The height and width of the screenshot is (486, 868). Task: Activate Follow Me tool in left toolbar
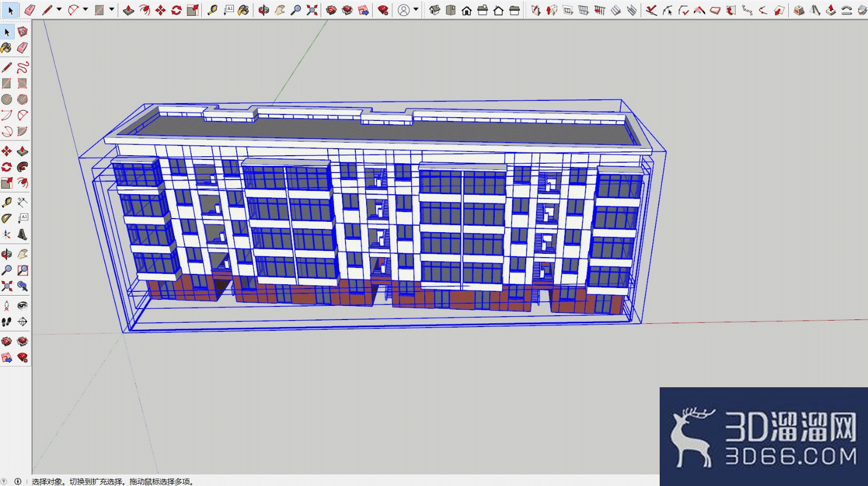(22, 167)
